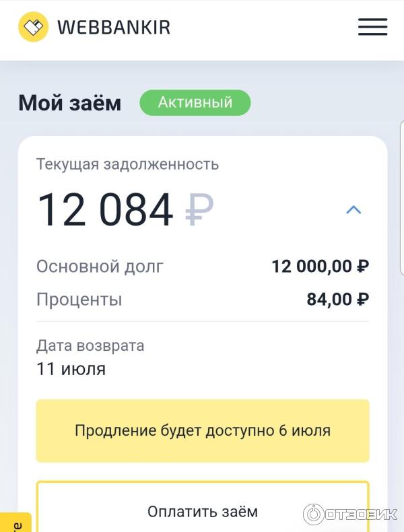404x532 pixels.
Task: Click the Отзовик watermark logo icon
Action: (314, 514)
